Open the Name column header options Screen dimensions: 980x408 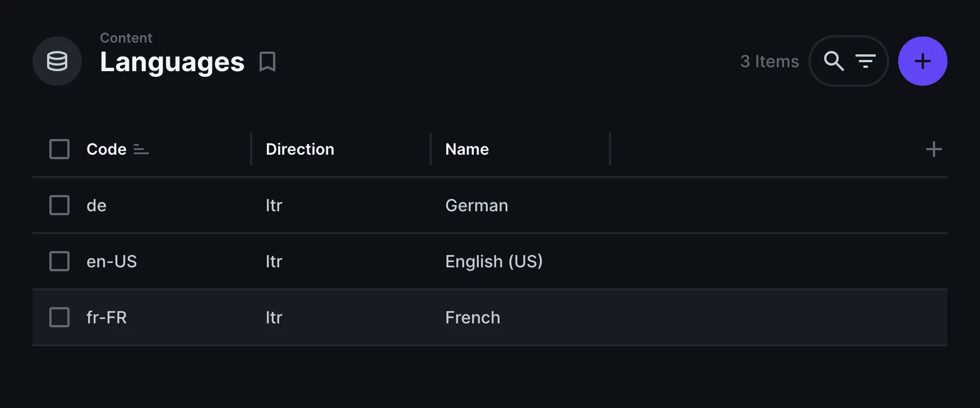pos(466,149)
